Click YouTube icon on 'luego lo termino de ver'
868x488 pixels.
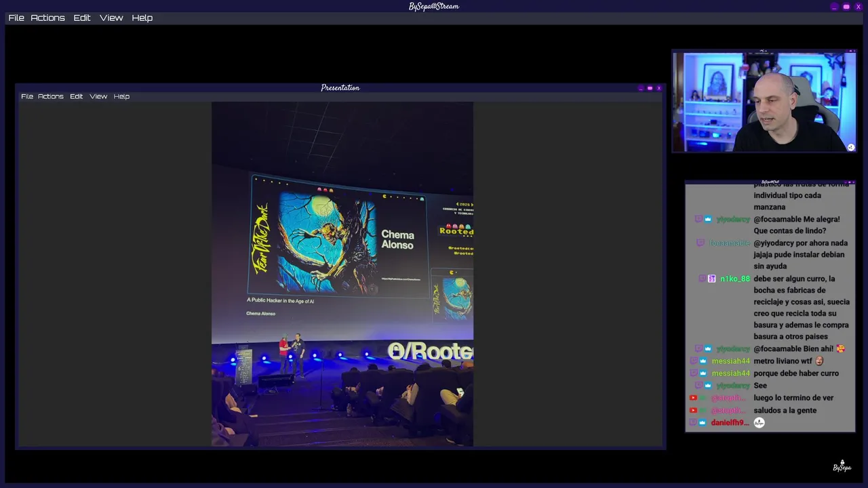[693, 398]
